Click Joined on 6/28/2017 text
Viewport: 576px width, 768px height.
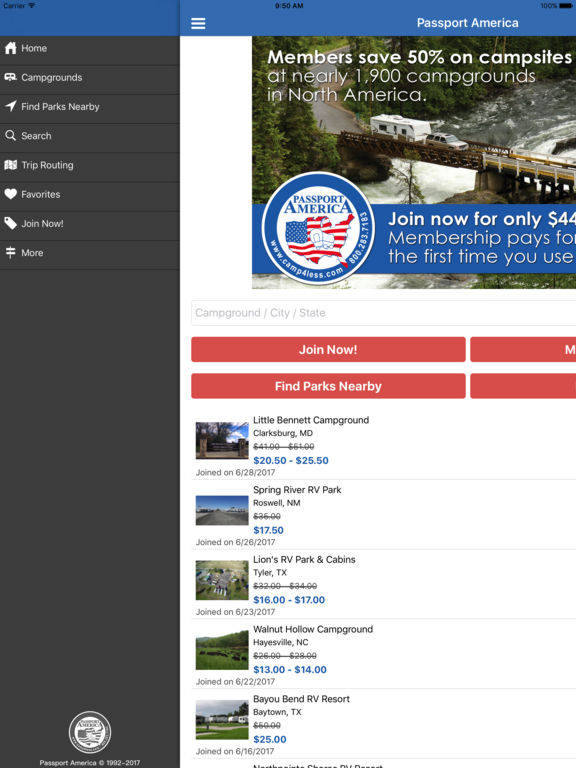tap(235, 473)
